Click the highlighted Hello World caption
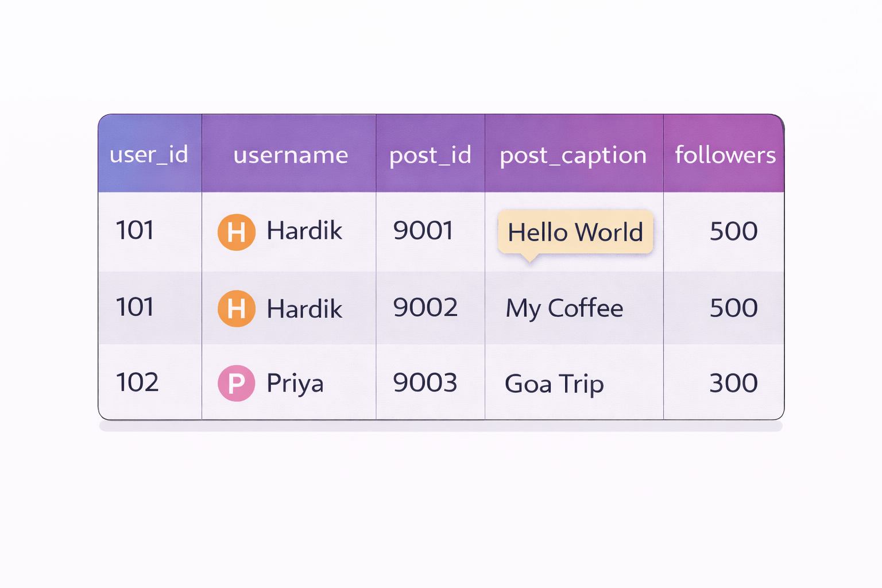This screenshot has width=882, height=588. [575, 233]
